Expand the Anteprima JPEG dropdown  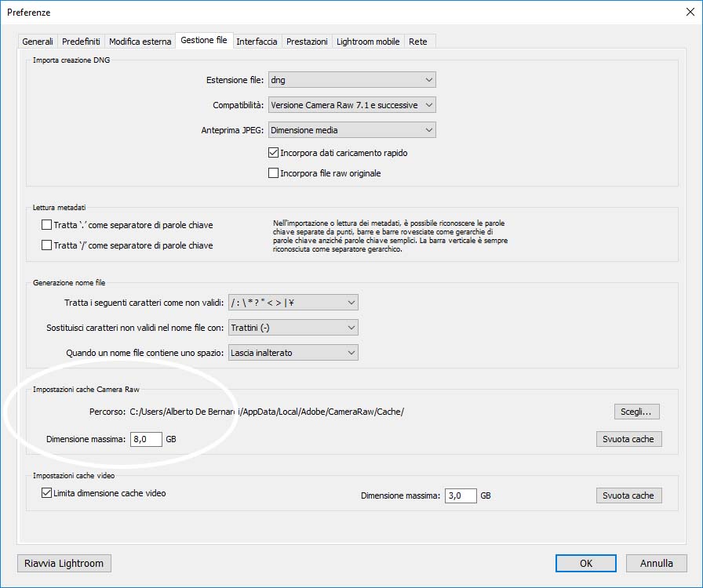pos(351,130)
